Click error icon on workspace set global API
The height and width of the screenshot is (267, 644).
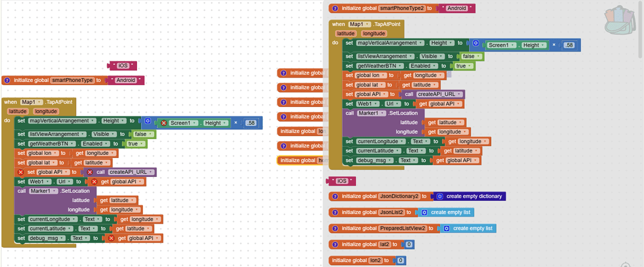click(21, 172)
